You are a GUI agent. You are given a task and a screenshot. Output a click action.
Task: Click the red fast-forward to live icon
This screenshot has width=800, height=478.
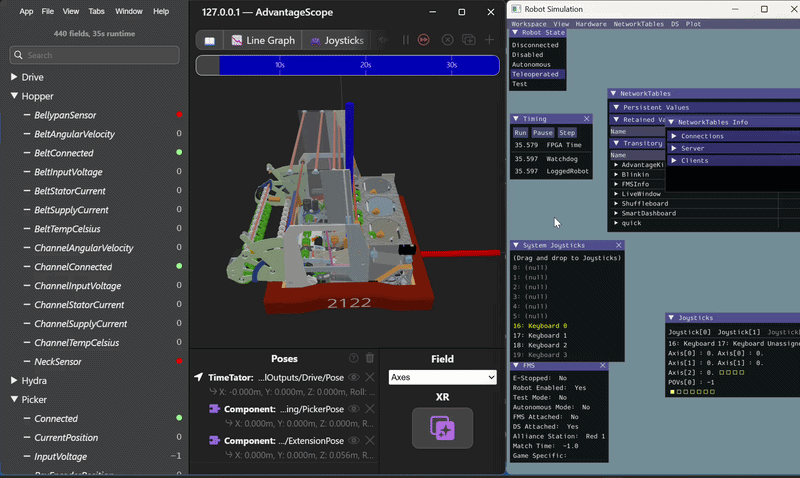click(x=423, y=40)
